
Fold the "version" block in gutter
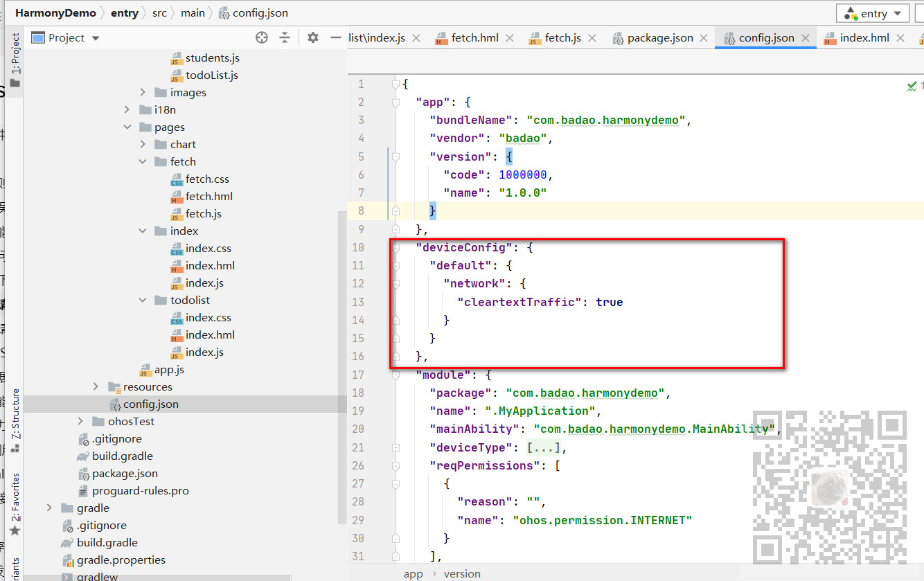(x=396, y=157)
